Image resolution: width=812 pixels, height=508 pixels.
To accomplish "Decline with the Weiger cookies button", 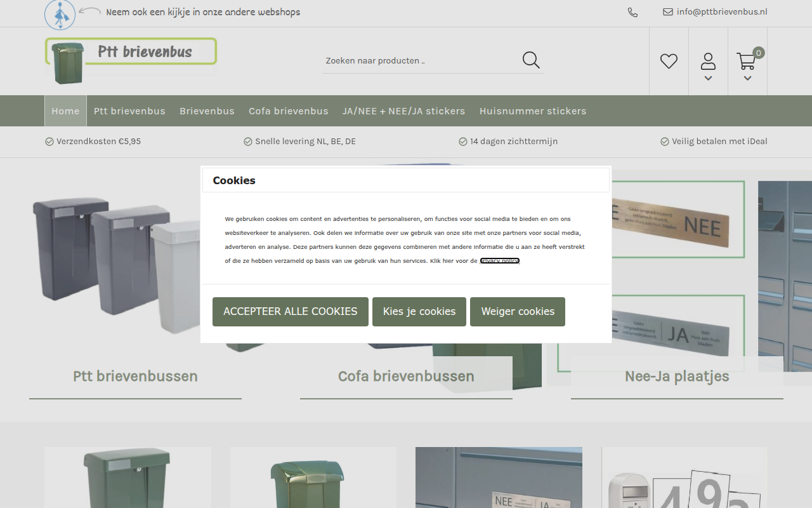I will tap(518, 312).
